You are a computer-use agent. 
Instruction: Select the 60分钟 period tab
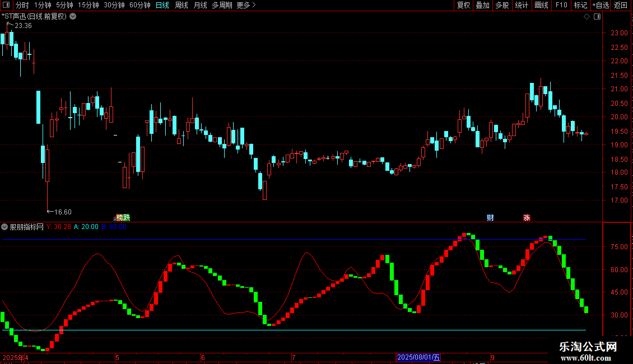[139, 5]
